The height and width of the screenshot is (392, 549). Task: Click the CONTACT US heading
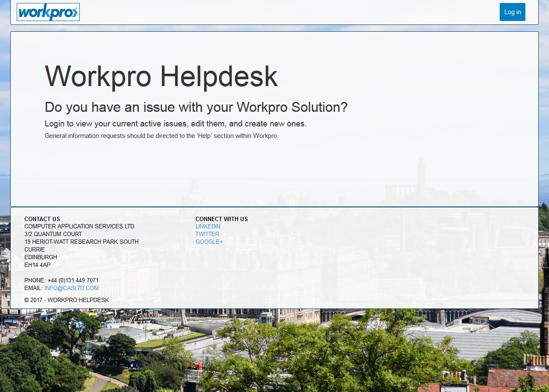tap(42, 219)
